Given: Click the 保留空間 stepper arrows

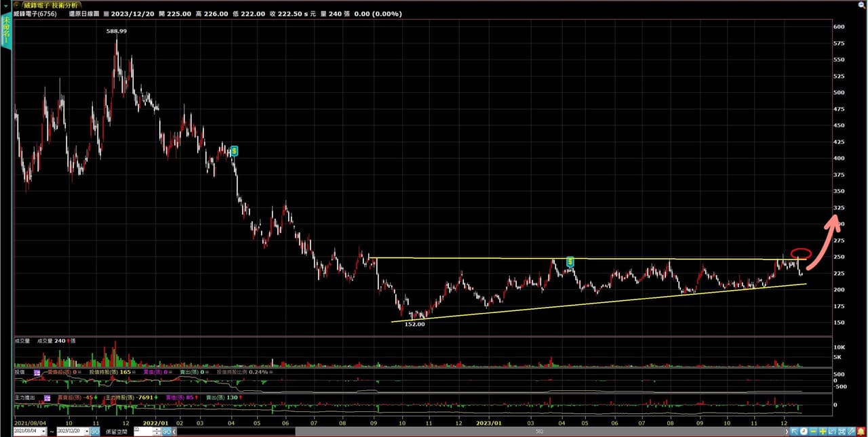Looking at the screenshot, I should 157,431.
